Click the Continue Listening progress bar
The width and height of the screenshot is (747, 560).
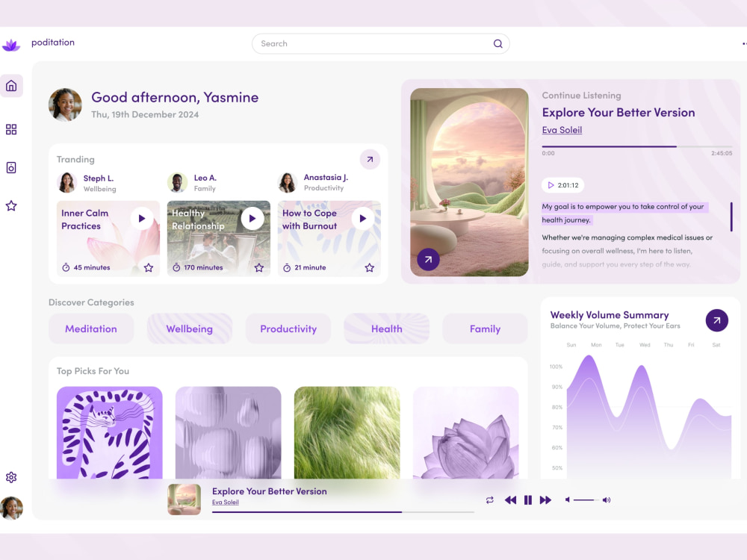(637, 146)
